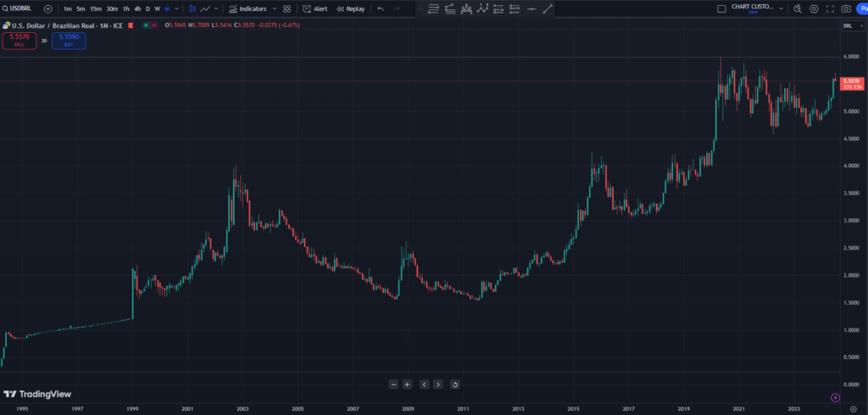This screenshot has height=415, width=868.
Task: Open chart settings gear icon
Action: [x=814, y=8]
